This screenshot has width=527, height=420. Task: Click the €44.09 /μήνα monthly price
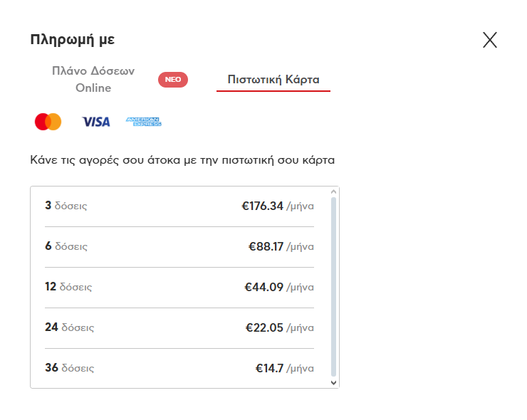[279, 288]
